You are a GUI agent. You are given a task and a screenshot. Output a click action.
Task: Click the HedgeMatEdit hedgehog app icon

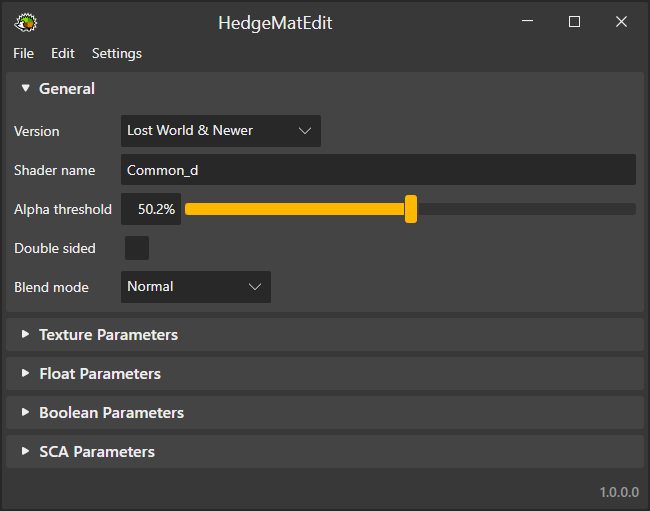[26, 22]
